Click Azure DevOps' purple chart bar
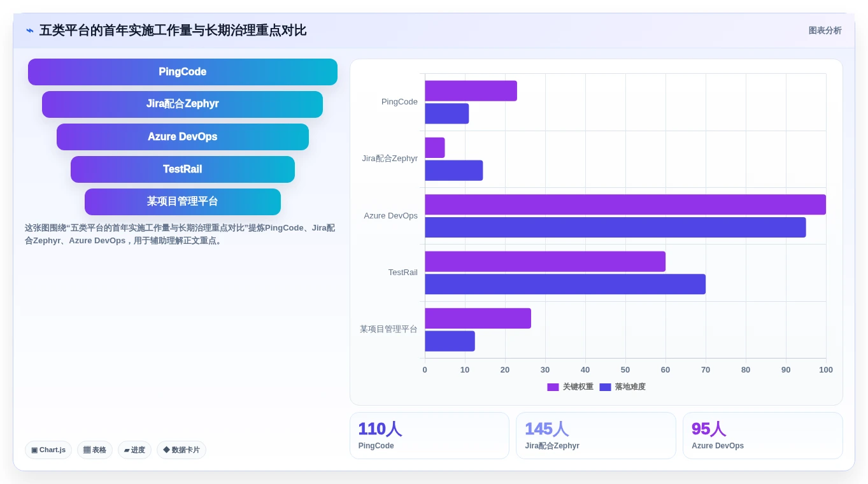 [x=625, y=204]
